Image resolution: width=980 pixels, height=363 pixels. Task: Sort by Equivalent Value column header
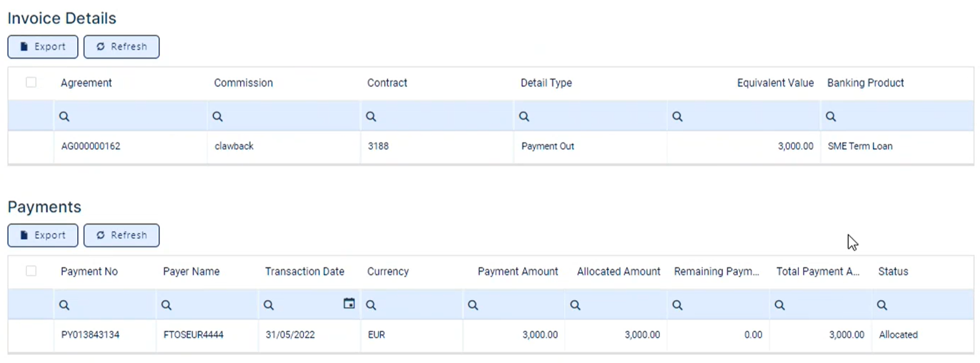[x=775, y=83]
